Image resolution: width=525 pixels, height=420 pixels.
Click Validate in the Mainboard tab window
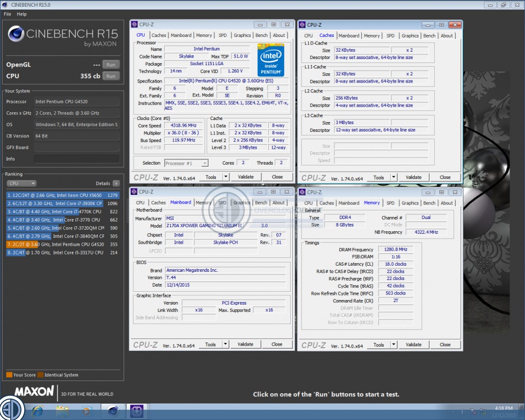[246, 344]
